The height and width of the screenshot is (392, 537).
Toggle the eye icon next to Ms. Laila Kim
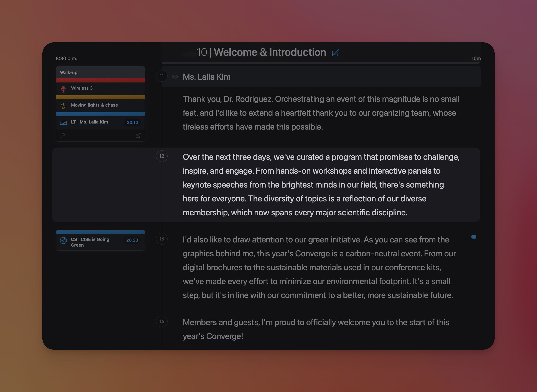[x=175, y=77]
